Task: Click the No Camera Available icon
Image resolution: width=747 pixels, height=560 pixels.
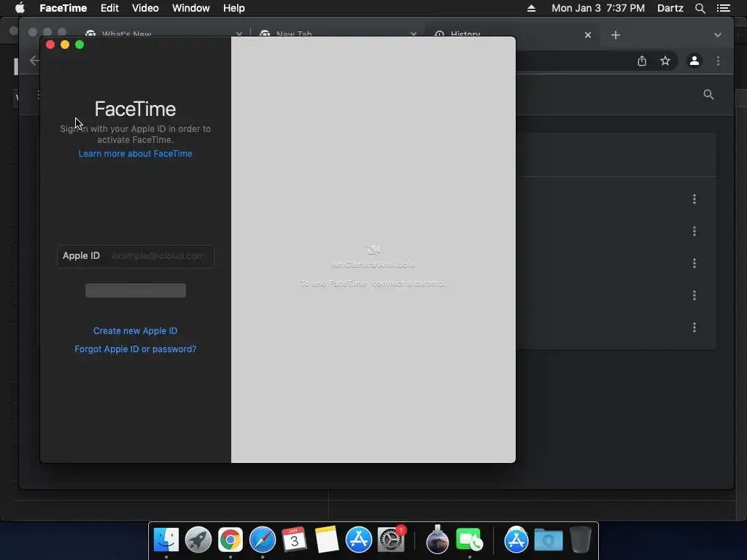Action: click(x=373, y=250)
